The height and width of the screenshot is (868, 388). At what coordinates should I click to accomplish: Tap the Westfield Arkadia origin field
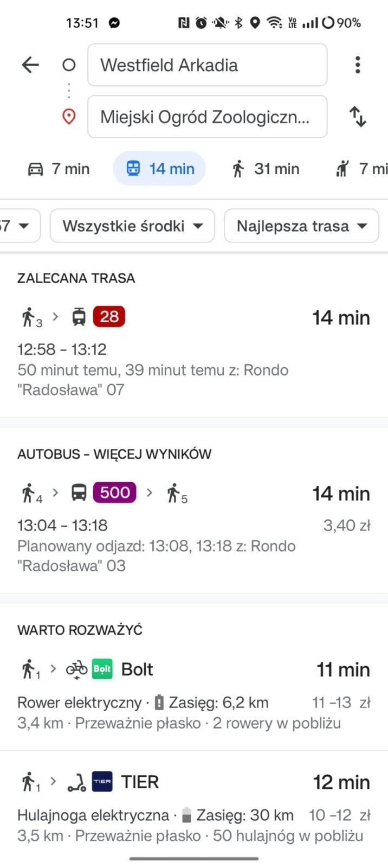pos(207,65)
